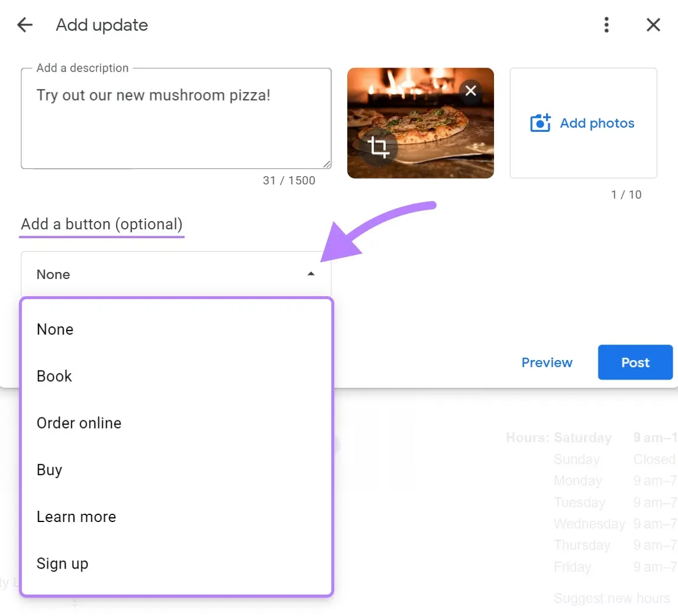Viewport: 678px width, 616px height.
Task: Choose Buy in the button menu
Action: click(50, 469)
